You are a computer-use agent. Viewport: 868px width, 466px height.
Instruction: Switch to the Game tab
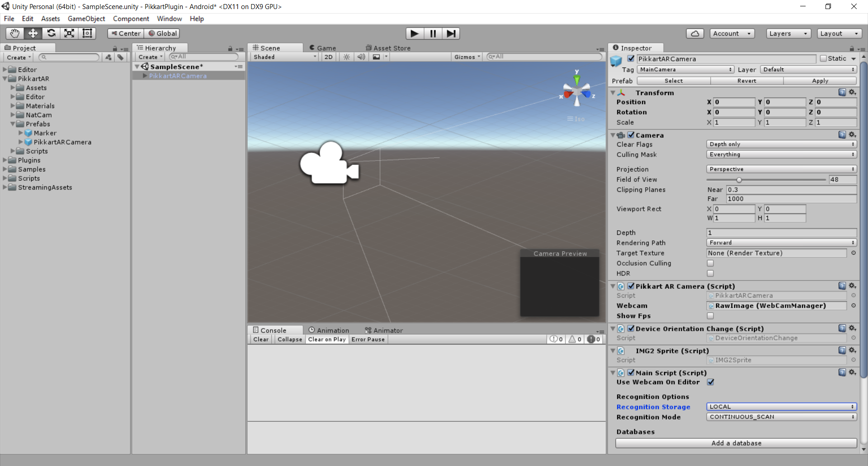click(323, 48)
